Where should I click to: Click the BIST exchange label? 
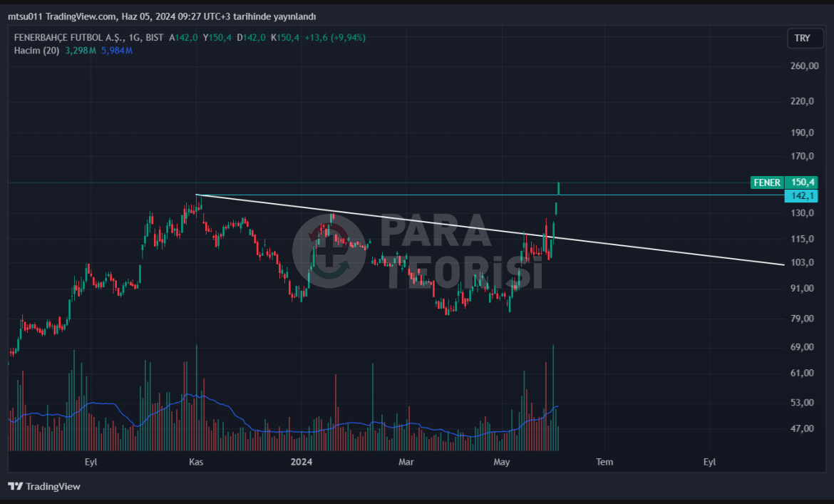coord(154,38)
